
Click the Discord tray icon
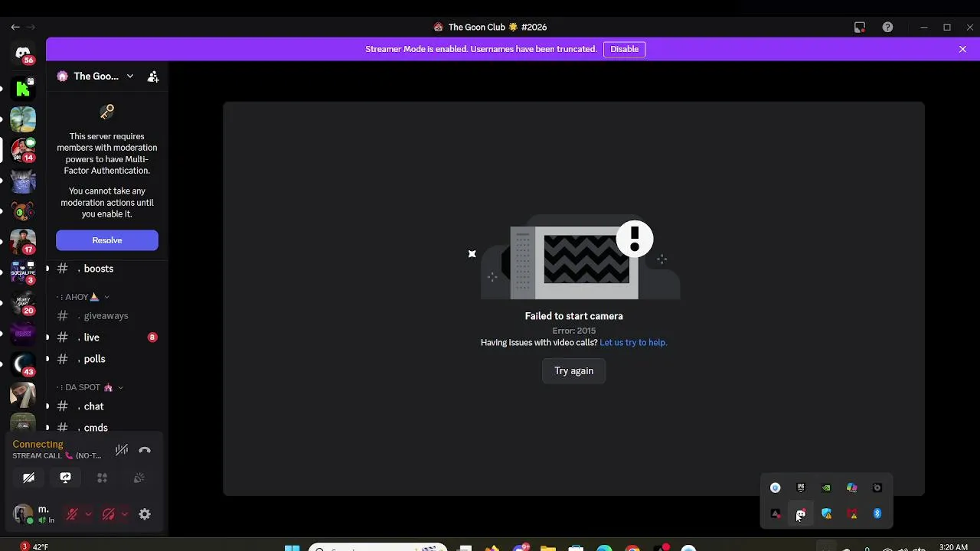tap(801, 514)
